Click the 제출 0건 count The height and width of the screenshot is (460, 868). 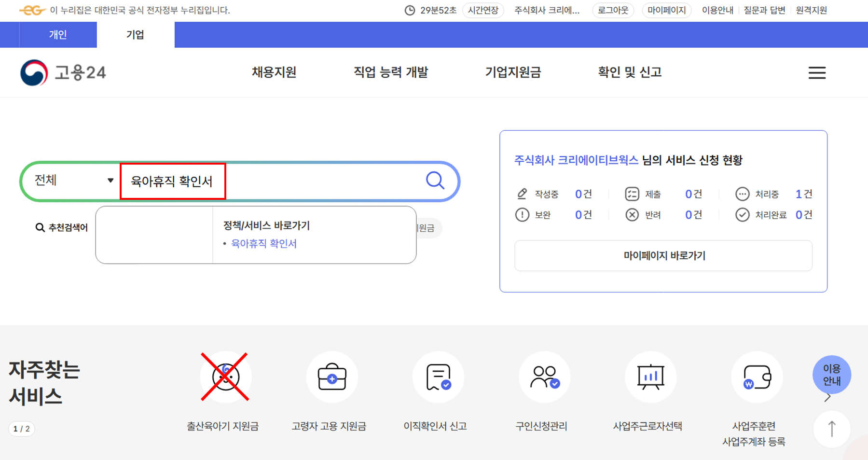click(x=693, y=194)
